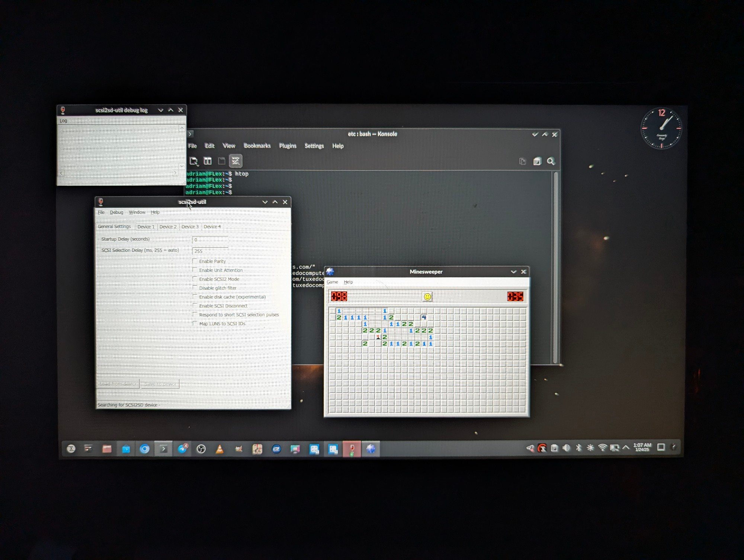Click the Minesweeper cell showing 4
The image size is (744, 560).
pos(424,317)
